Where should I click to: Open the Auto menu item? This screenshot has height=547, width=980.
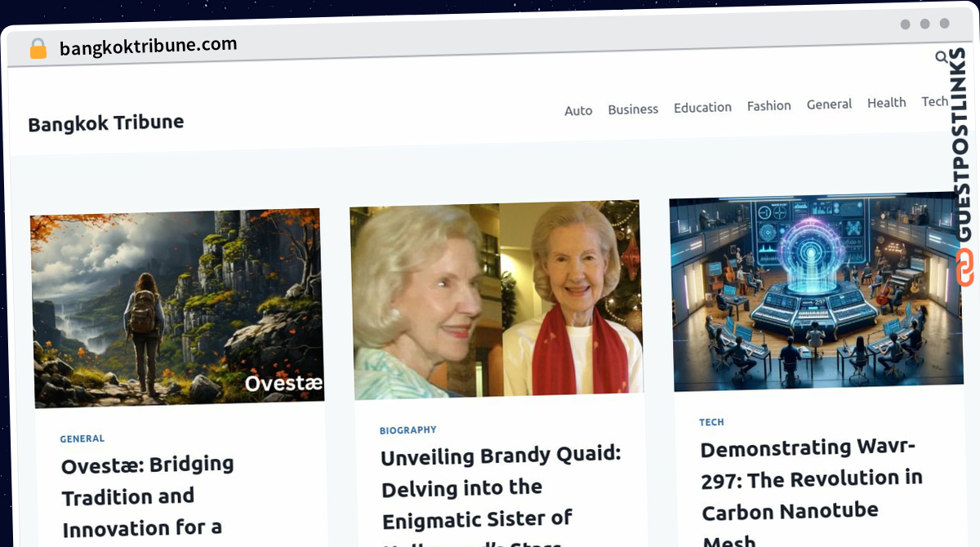point(578,110)
